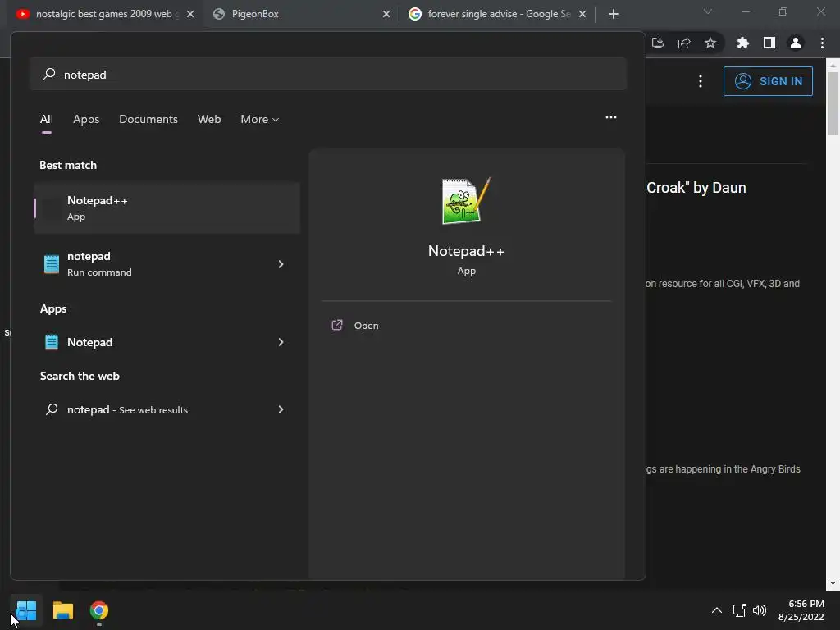Click the Chrome page vertical scrollbar

tap(833, 103)
